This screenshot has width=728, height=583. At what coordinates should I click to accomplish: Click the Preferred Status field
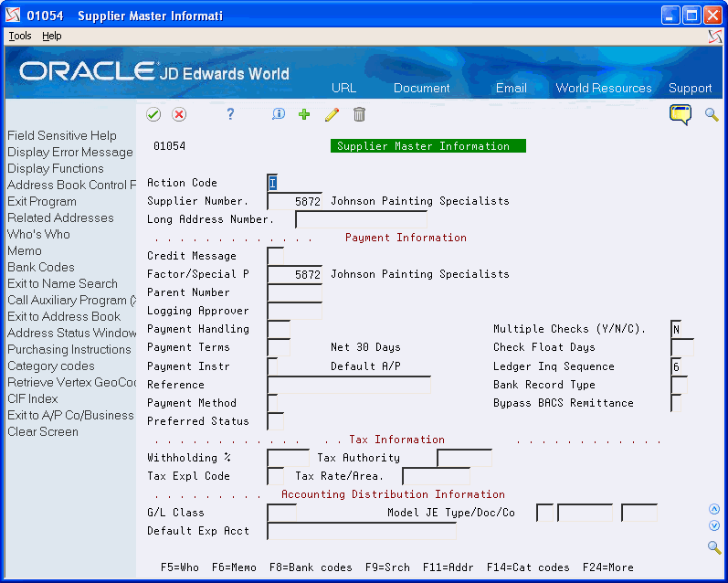coord(275,421)
